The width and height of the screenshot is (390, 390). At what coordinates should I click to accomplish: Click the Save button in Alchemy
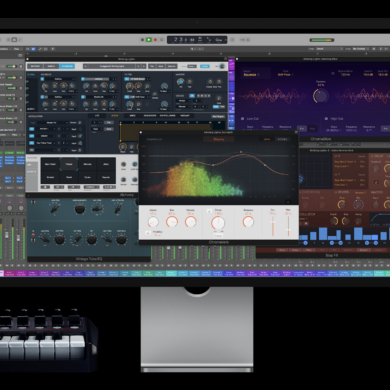pyautogui.click(x=161, y=66)
